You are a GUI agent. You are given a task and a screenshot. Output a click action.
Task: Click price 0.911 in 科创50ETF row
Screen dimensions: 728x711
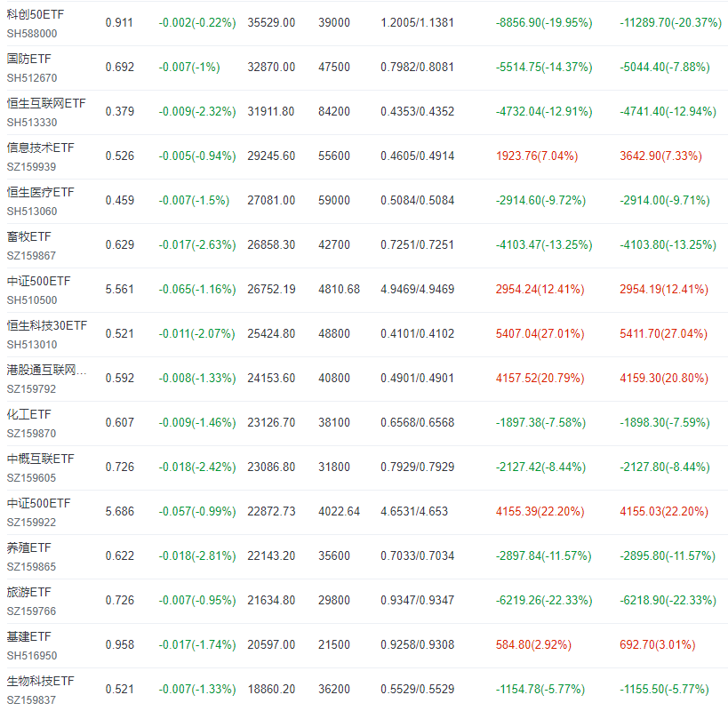coord(119,23)
